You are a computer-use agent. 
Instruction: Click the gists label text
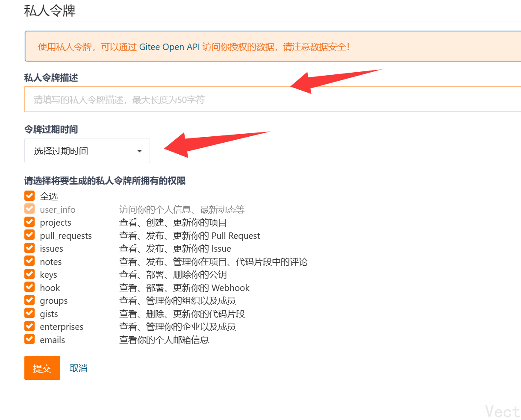pyautogui.click(x=49, y=314)
